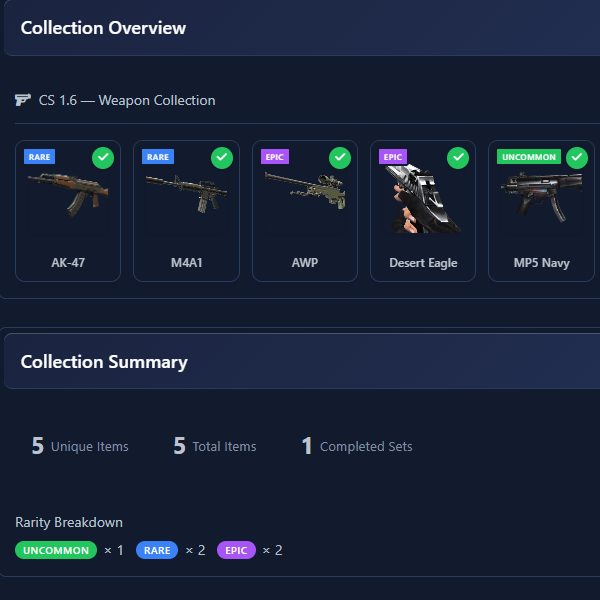Image resolution: width=600 pixels, height=600 pixels.
Task: Click the green checkmark on the AK-47 card
Action: [x=103, y=158]
